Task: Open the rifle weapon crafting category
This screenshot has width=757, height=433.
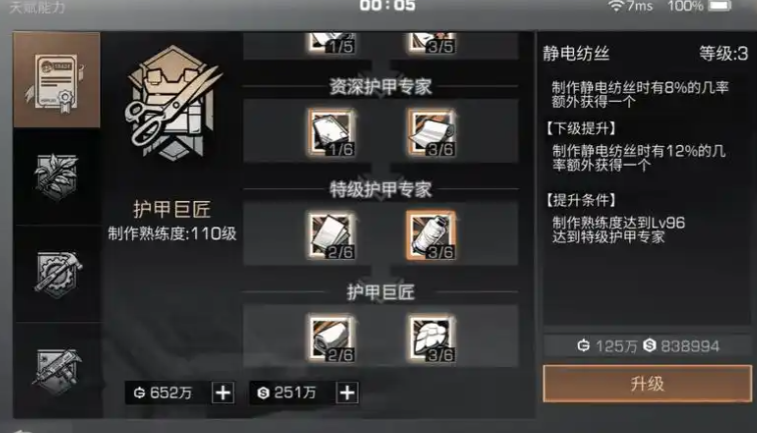Action: pos(56,371)
